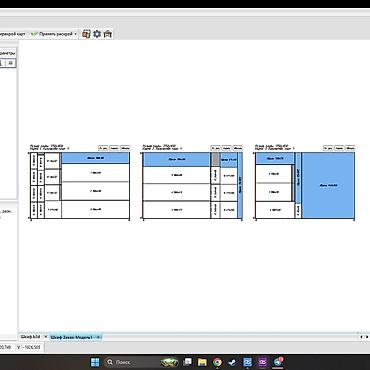
Task: Open settings via the blue gear toolbar icon
Action: pos(97,34)
